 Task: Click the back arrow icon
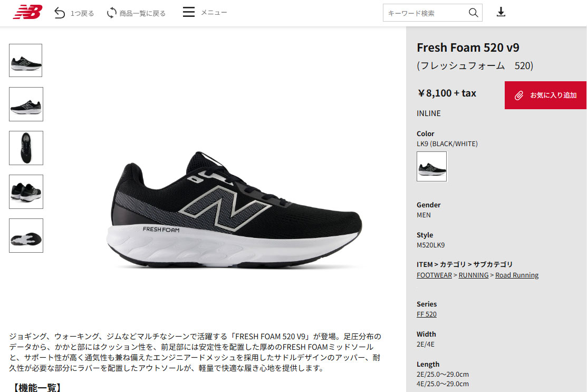[x=60, y=13]
